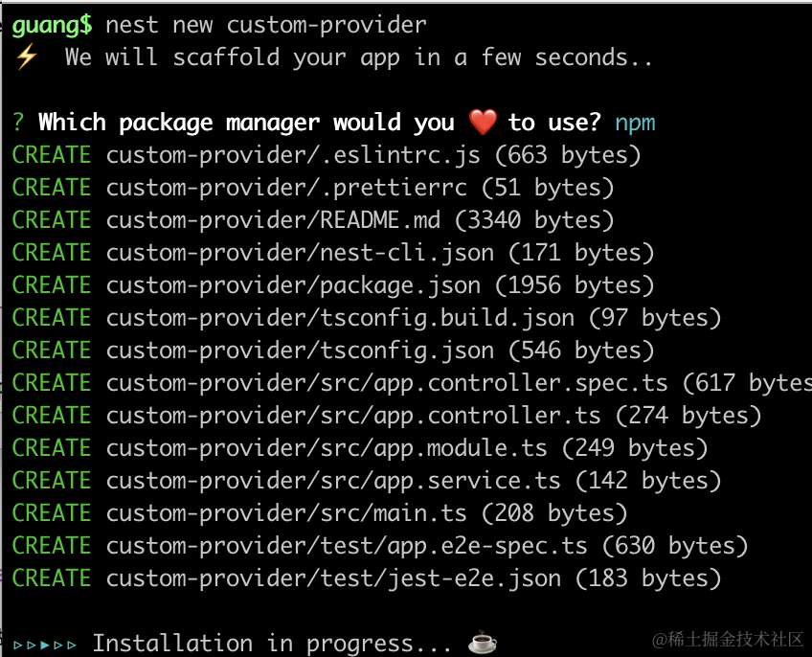Click the installation progress arrows indicator
The width and height of the screenshot is (812, 657).
[x=45, y=644]
